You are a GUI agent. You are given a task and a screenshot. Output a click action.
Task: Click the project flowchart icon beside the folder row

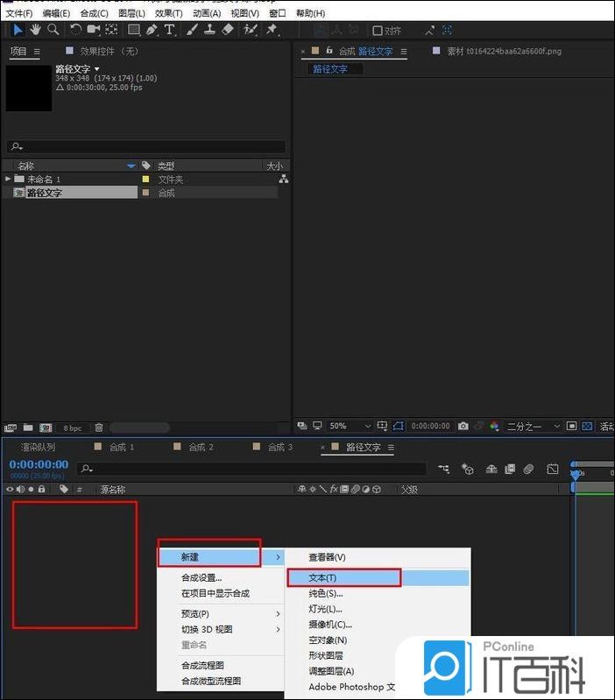click(283, 180)
